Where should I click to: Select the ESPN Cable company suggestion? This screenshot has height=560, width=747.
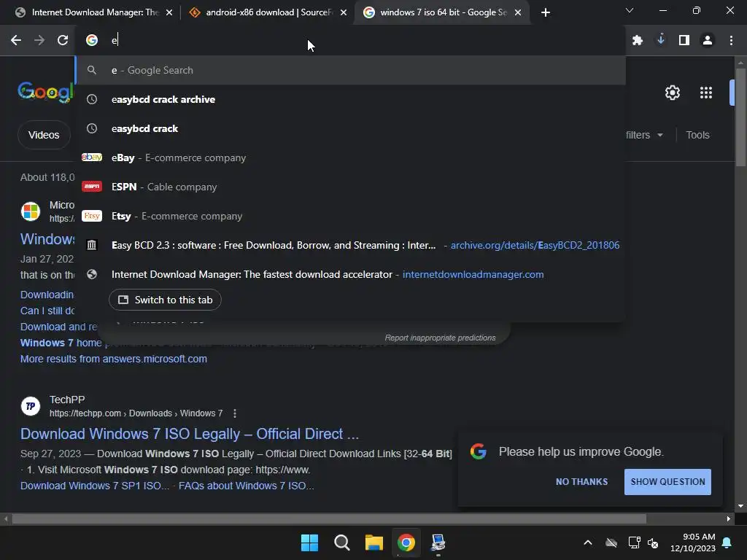tap(351, 187)
